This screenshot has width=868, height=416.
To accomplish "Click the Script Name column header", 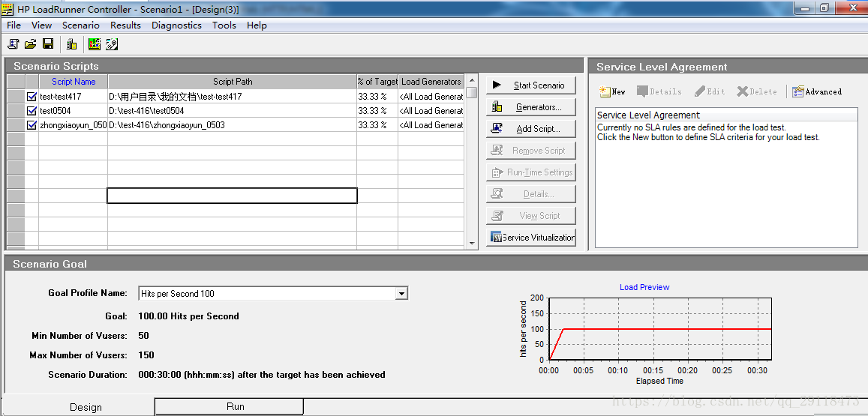I will coord(74,82).
